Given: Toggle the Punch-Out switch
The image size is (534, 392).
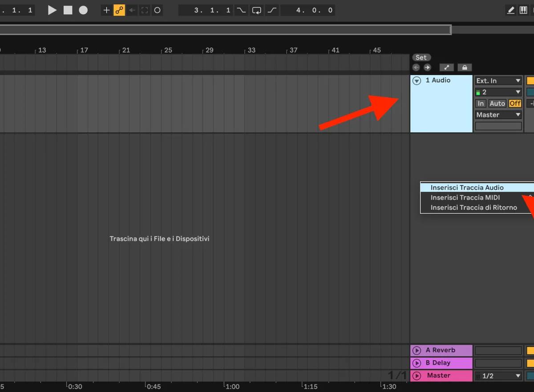Looking at the screenshot, I should [x=273, y=10].
